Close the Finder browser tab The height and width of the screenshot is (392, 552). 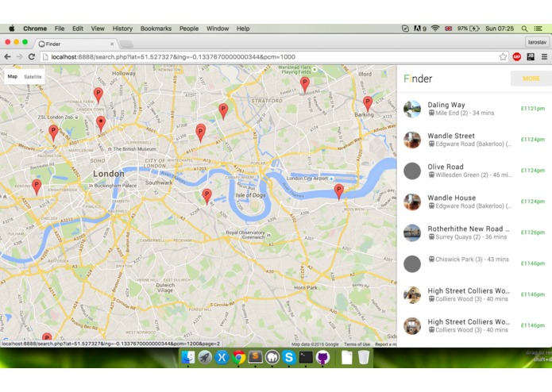point(112,44)
